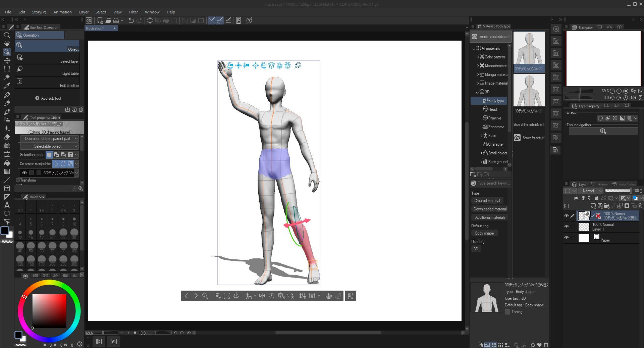Click the CLIP STUDIO launcher icon
The height and width of the screenshot is (348, 644).
click(89, 20)
